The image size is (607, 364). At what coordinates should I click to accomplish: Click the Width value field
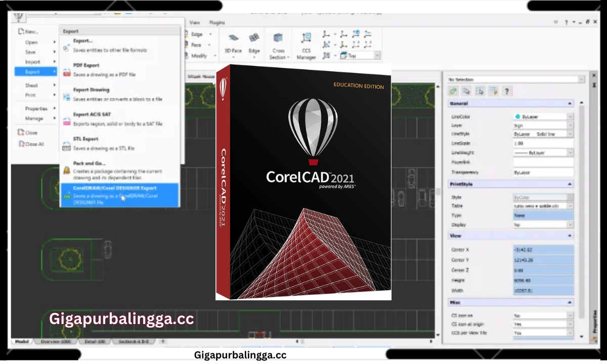[543, 291]
